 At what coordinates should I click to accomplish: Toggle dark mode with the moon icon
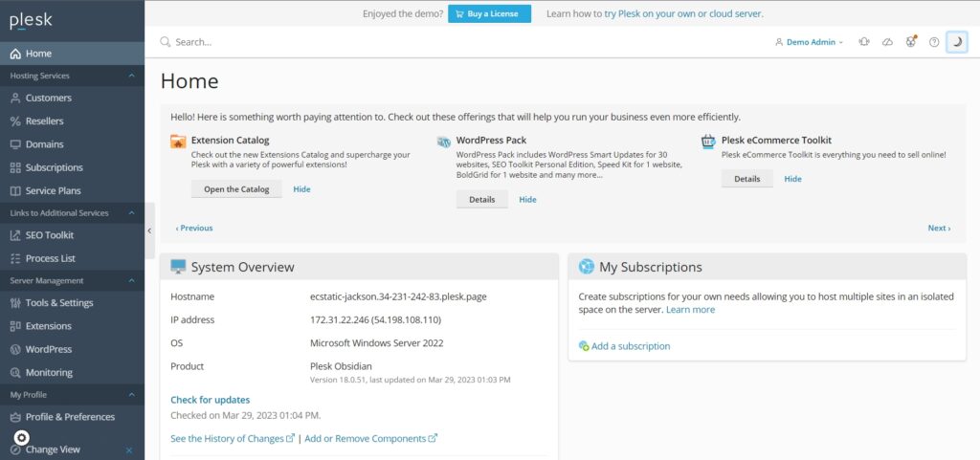956,42
